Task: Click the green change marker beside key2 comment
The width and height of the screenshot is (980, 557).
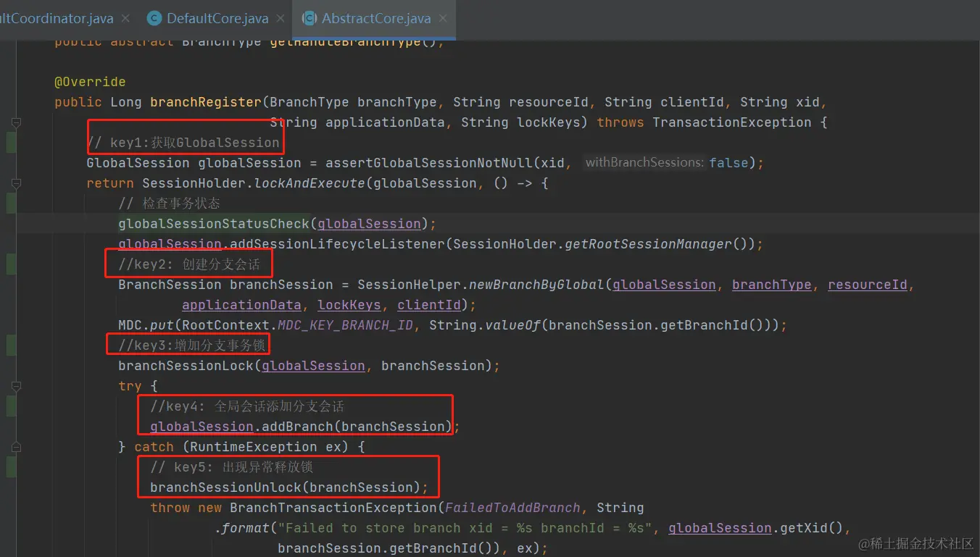Action: click(x=11, y=264)
